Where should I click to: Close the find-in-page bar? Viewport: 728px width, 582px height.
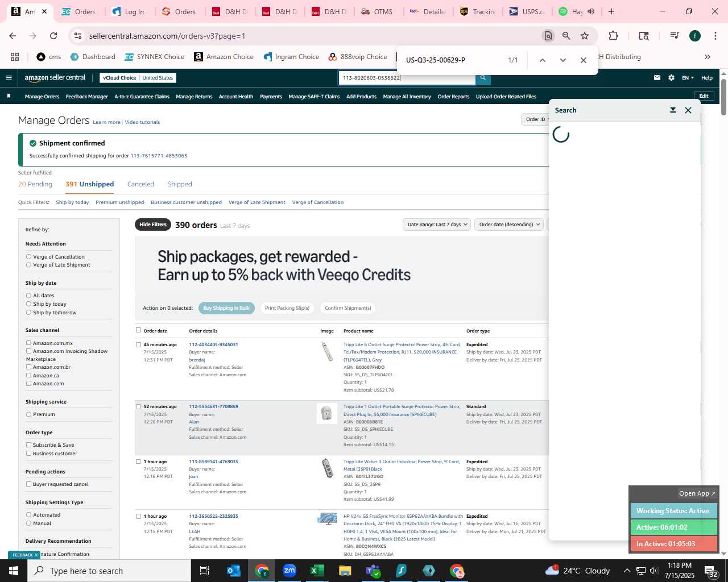pyautogui.click(x=584, y=60)
